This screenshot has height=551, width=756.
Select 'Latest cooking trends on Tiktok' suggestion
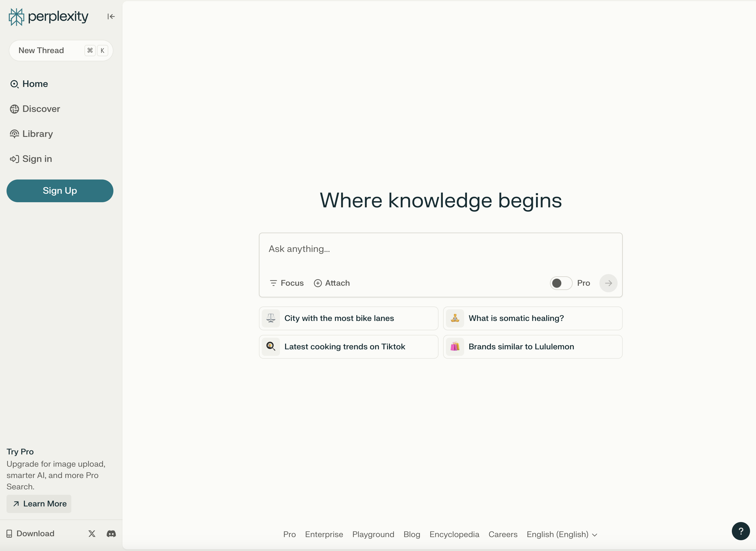(348, 347)
